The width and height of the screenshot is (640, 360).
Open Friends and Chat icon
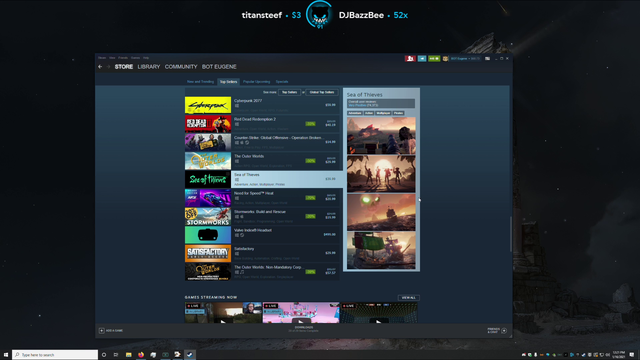[x=504, y=331]
